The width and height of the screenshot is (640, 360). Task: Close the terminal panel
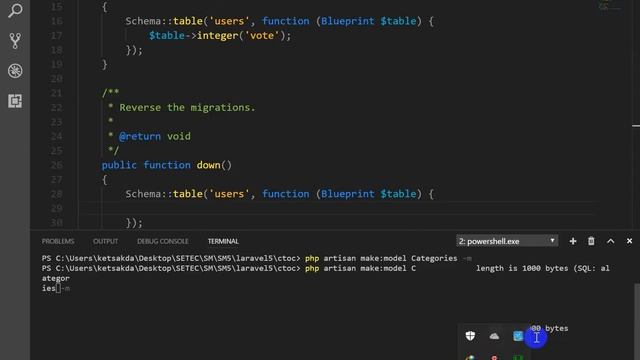pos(629,241)
